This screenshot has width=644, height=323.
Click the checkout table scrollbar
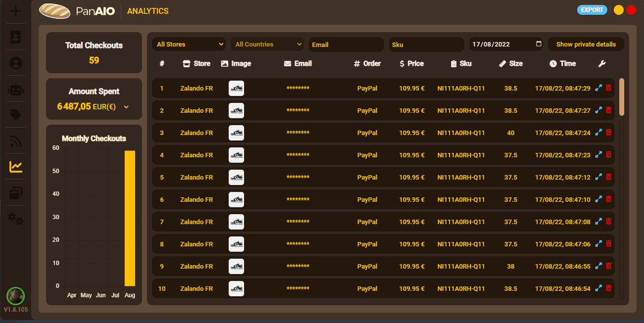point(621,97)
